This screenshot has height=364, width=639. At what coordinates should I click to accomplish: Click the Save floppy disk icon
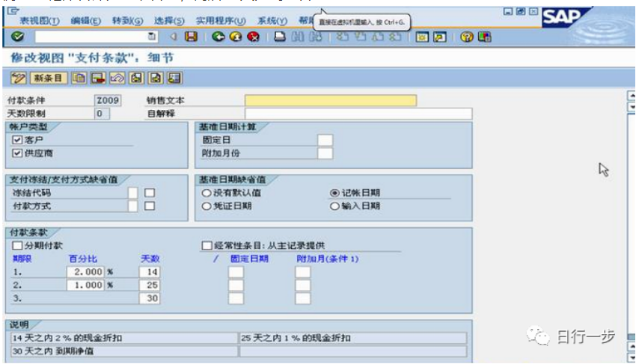(x=191, y=37)
